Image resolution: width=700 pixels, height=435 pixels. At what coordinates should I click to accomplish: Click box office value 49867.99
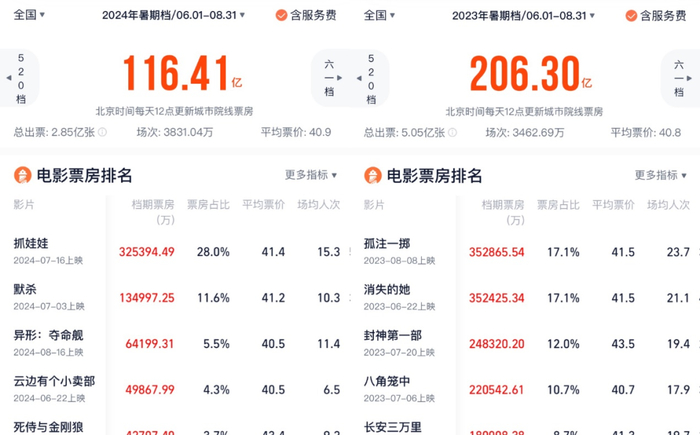150,390
